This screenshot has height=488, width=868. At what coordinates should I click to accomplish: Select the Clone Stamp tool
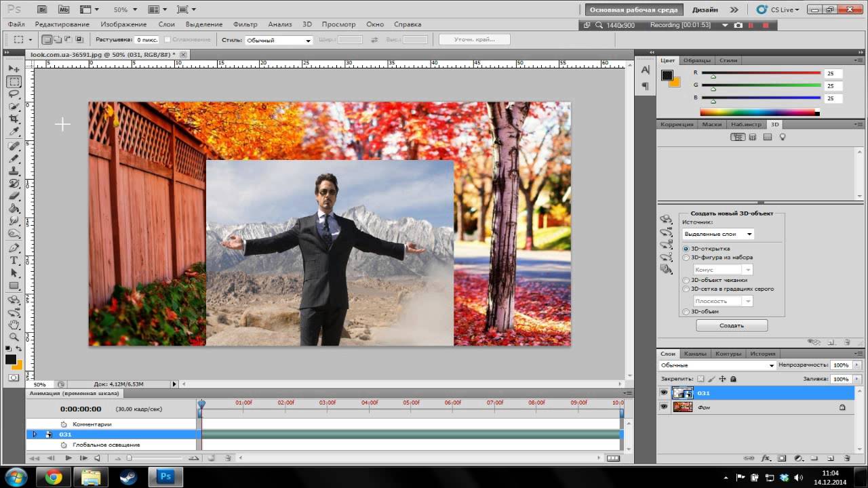click(14, 171)
